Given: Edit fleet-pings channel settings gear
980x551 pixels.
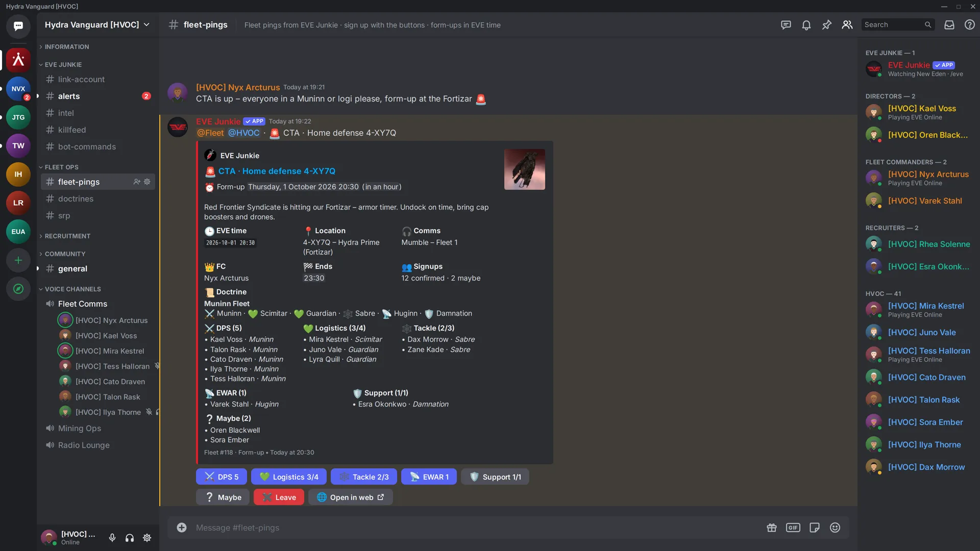Looking at the screenshot, I should (x=147, y=182).
